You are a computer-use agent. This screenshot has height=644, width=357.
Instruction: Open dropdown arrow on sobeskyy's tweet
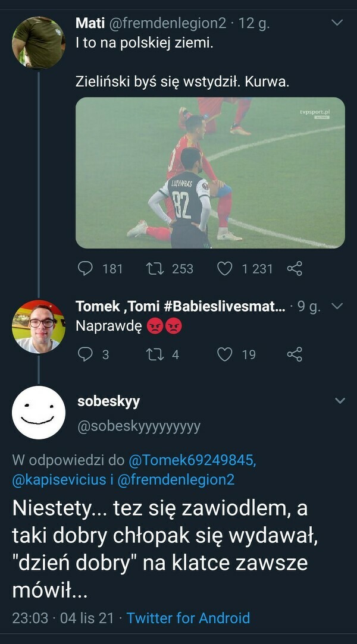pos(340,401)
